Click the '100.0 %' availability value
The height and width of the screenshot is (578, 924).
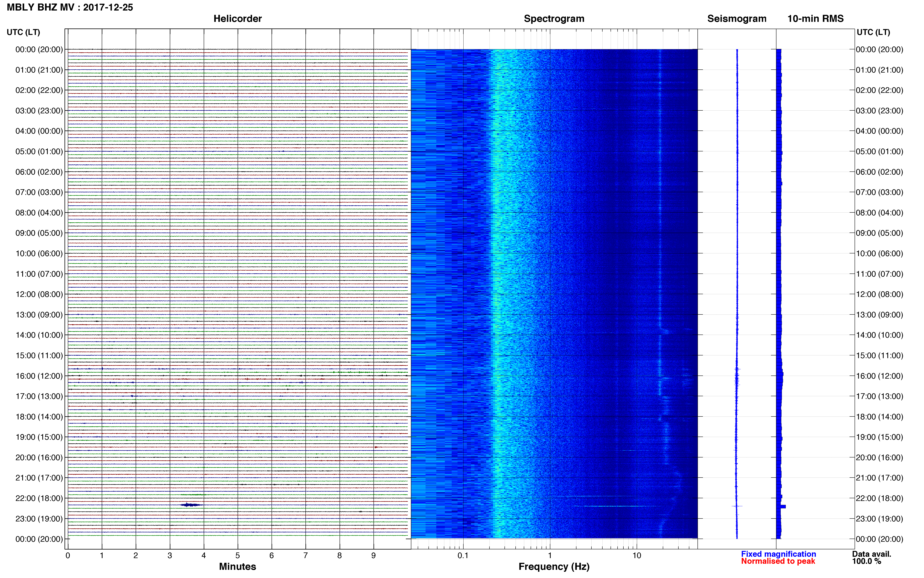[866, 561]
